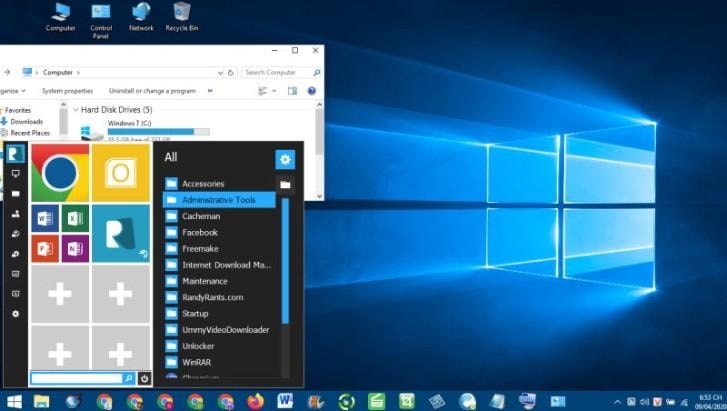
Task: Open Firefox from the taskbar
Action: (x=255, y=401)
